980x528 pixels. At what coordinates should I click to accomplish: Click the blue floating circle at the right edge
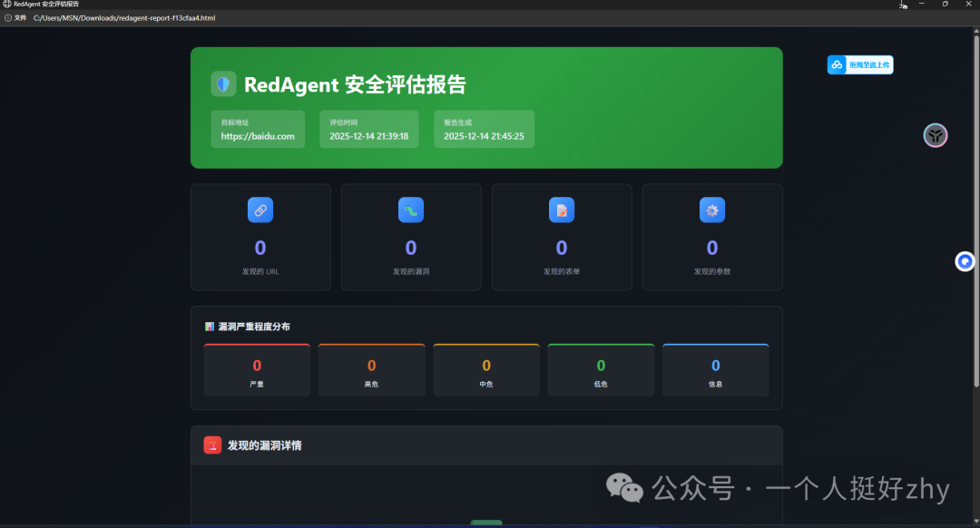pos(965,261)
